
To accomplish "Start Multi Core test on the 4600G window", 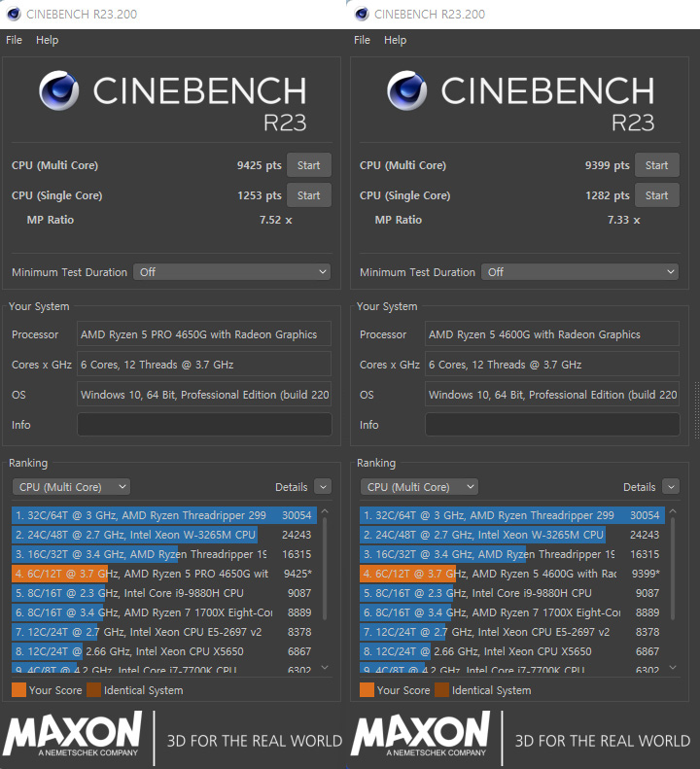I will pyautogui.click(x=657, y=165).
